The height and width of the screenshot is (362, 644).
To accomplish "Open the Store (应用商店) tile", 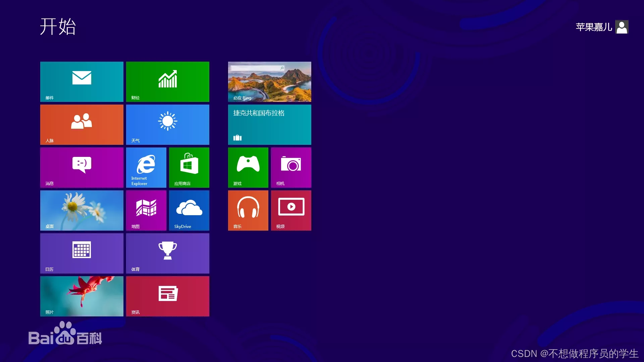I will click(x=189, y=167).
